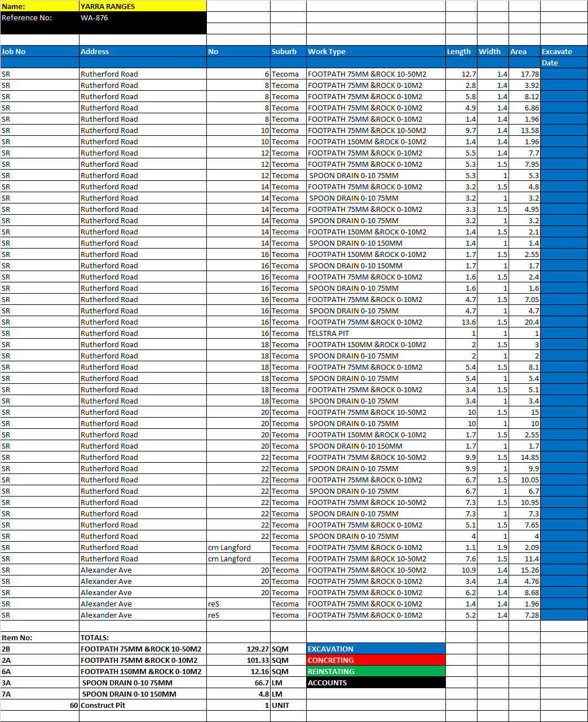Click the 'Work Type' column header

tap(376, 51)
